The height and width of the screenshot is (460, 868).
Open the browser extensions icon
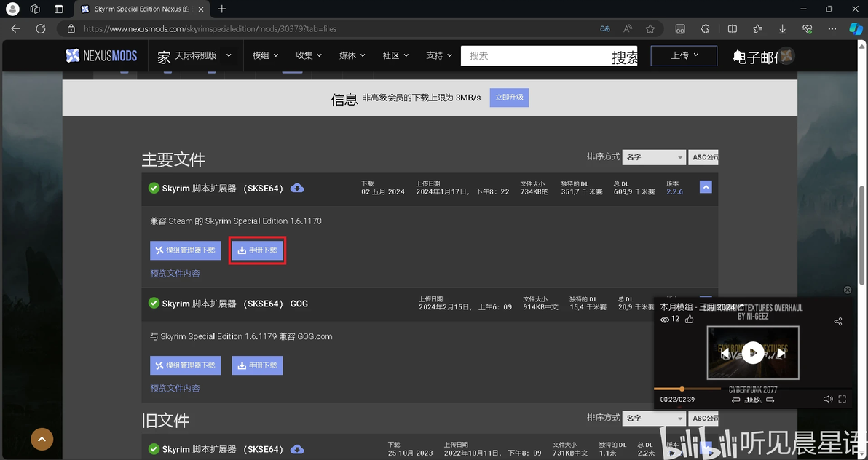(705, 29)
